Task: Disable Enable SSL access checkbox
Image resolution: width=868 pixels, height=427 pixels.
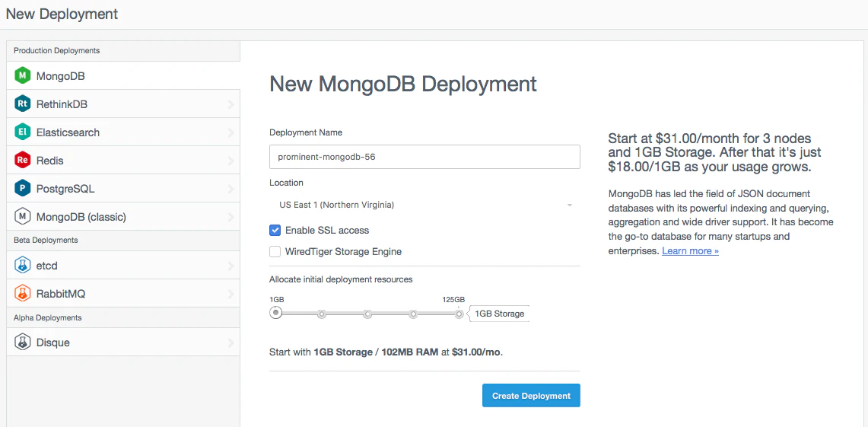Action: pyautogui.click(x=275, y=230)
